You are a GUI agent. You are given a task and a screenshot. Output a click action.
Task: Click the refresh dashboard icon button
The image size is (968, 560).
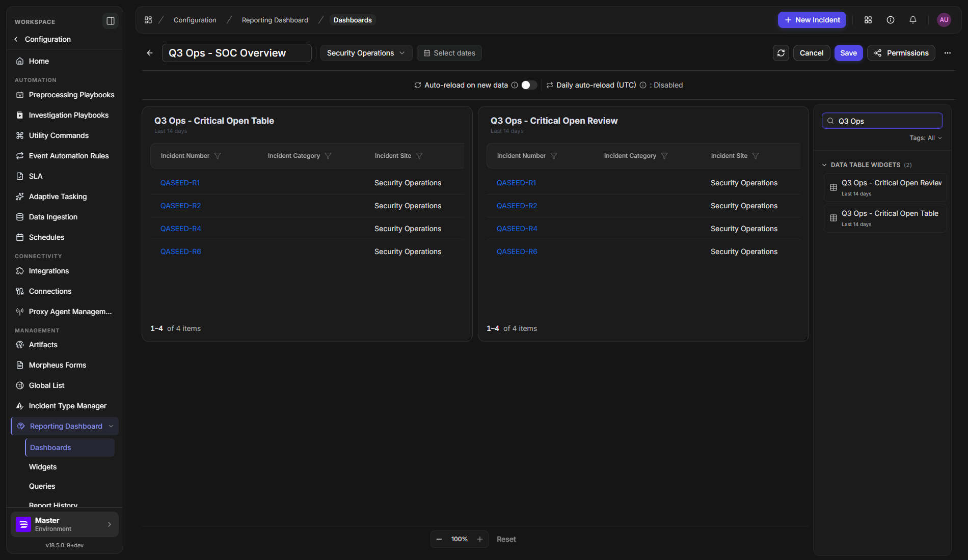pyautogui.click(x=781, y=53)
